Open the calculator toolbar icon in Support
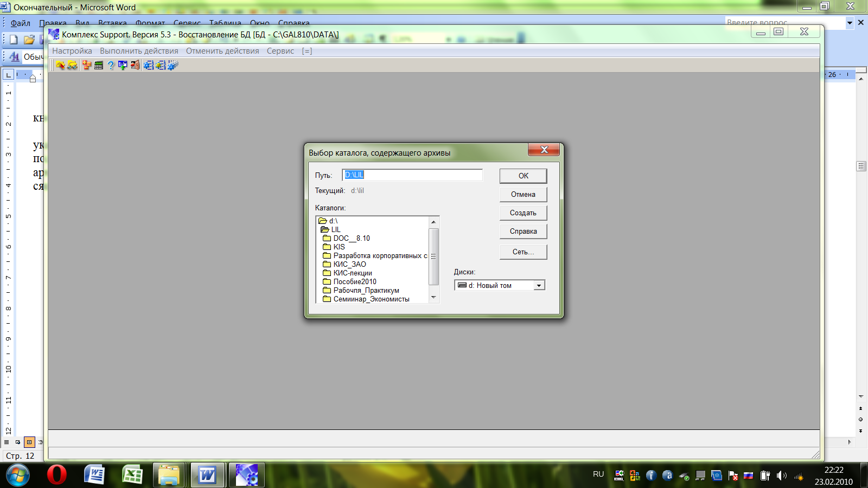Screen dimensions: 868x488 [x=99, y=65]
